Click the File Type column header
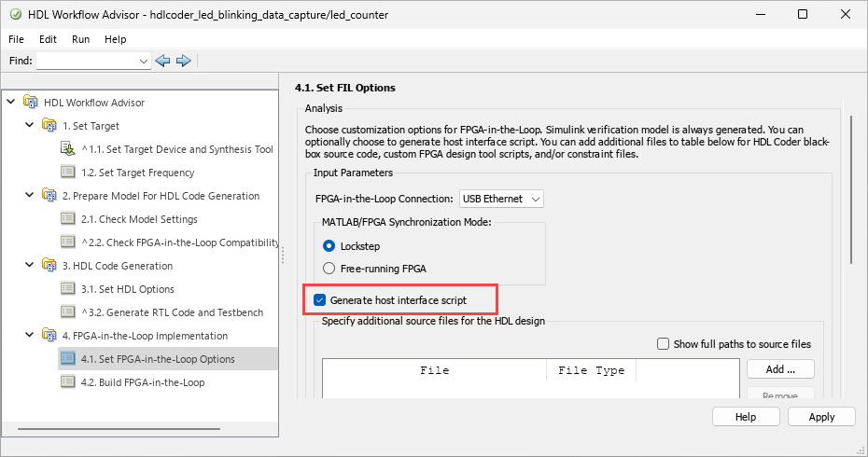Viewport: 868px width, 457px height. 591,370
